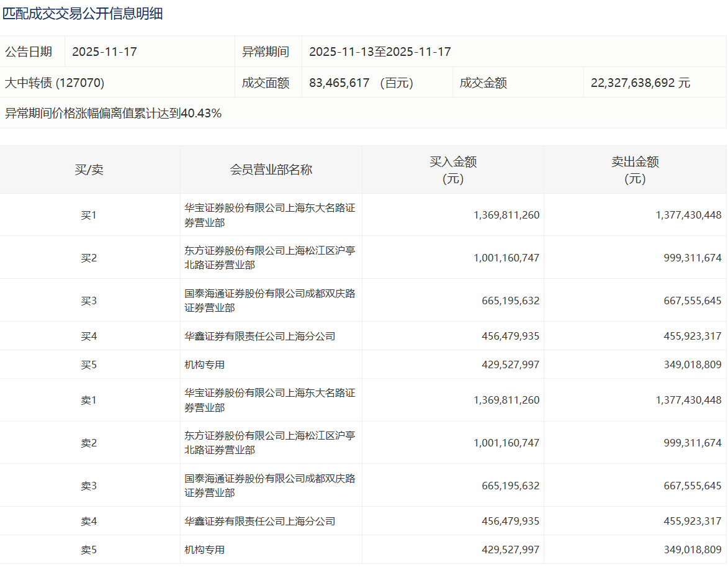The width and height of the screenshot is (728, 570).
Task: Click the 买/卖 column header
Action: click(x=89, y=170)
